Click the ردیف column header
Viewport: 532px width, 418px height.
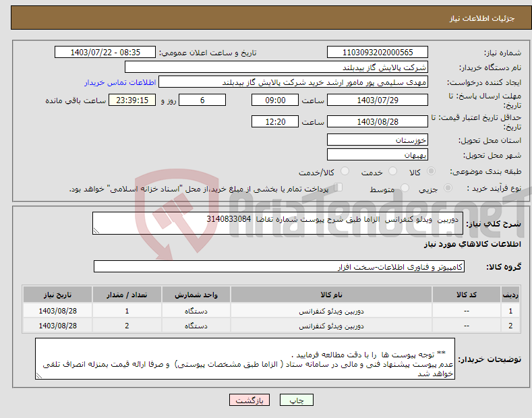click(510, 295)
